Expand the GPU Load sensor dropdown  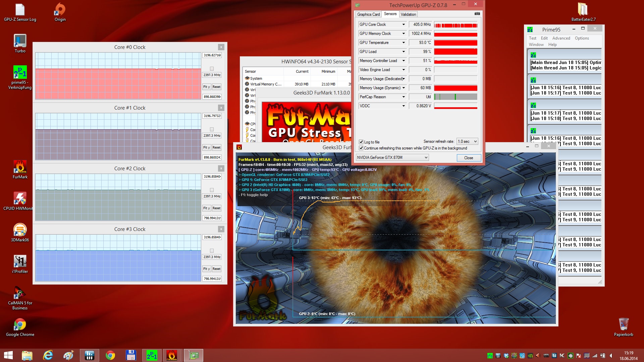pyautogui.click(x=404, y=52)
